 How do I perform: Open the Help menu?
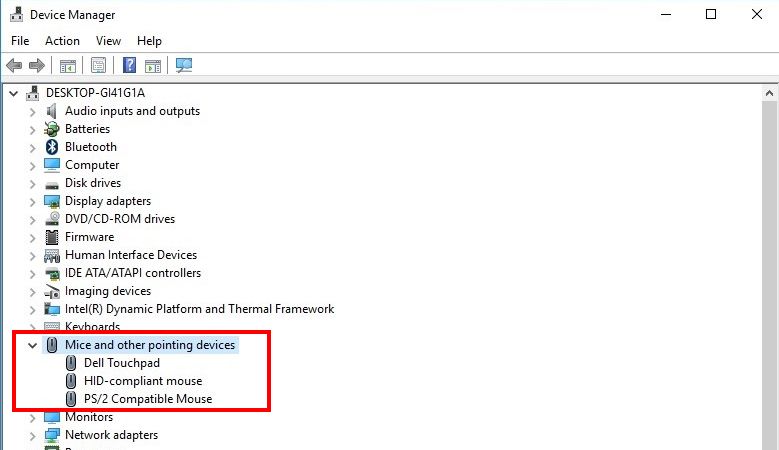click(x=149, y=41)
